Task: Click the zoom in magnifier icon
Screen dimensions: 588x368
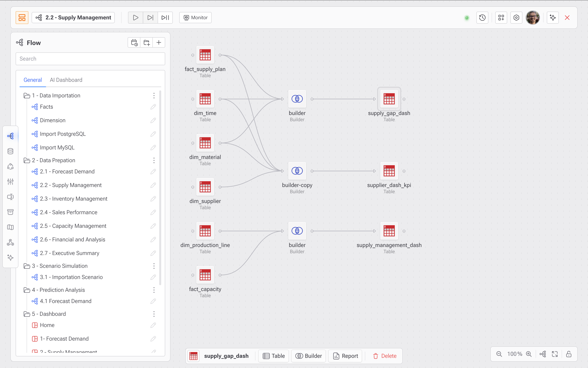Action: point(529,354)
